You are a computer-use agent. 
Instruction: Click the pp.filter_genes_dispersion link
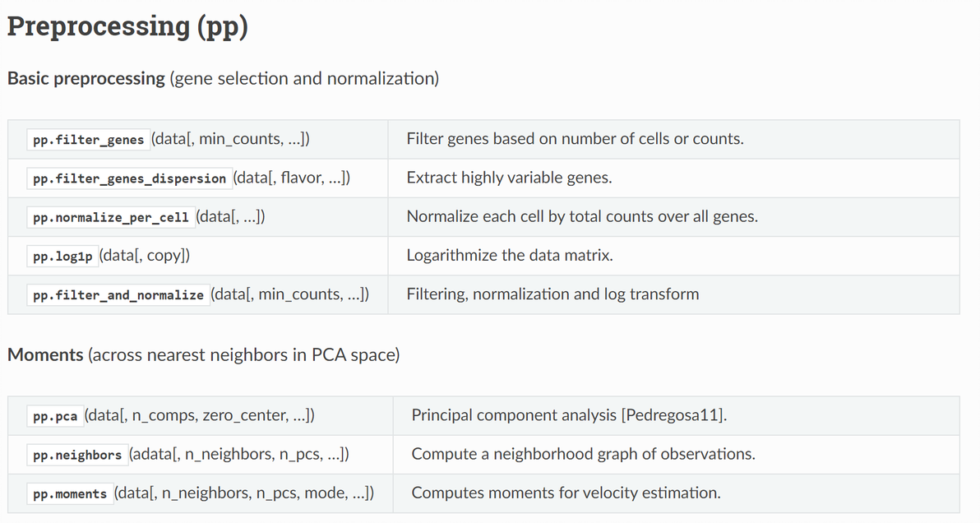click(129, 178)
